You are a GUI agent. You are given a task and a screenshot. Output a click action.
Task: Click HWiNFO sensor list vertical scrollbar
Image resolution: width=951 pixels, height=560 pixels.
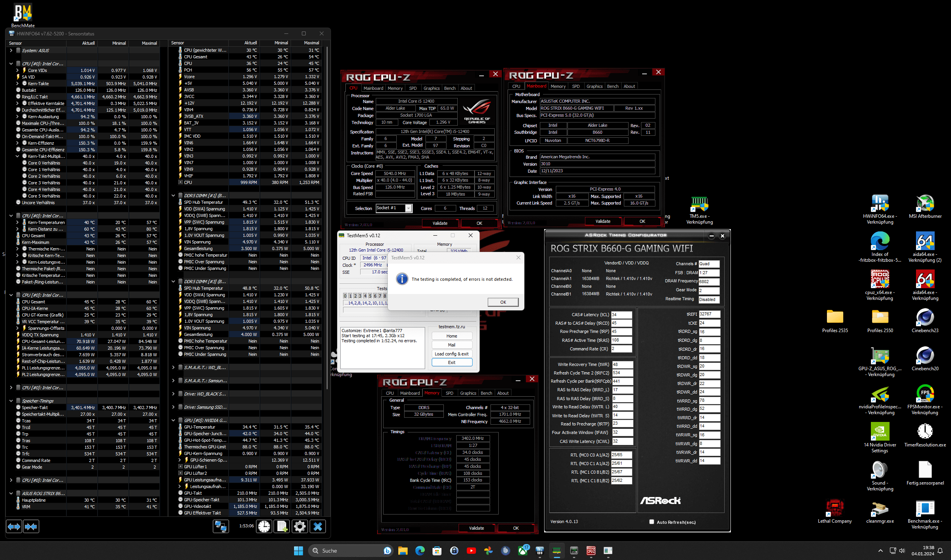(x=327, y=218)
